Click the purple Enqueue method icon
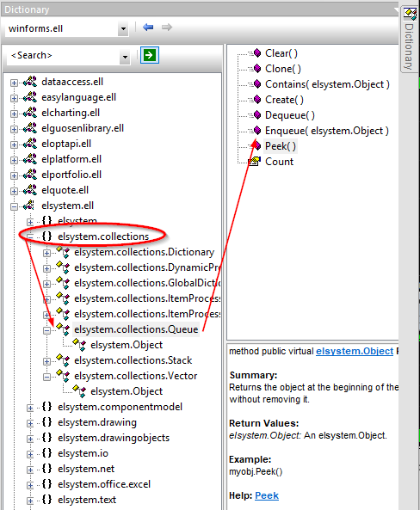 257,131
